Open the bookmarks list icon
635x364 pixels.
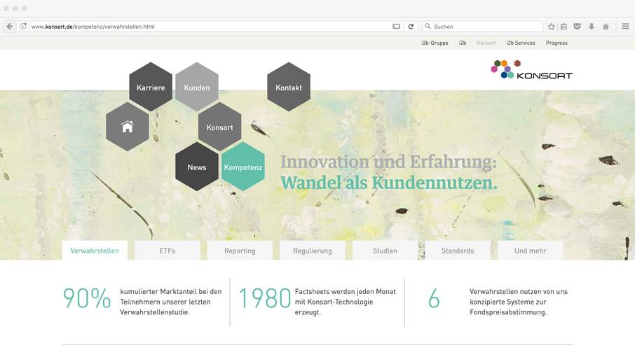(564, 27)
